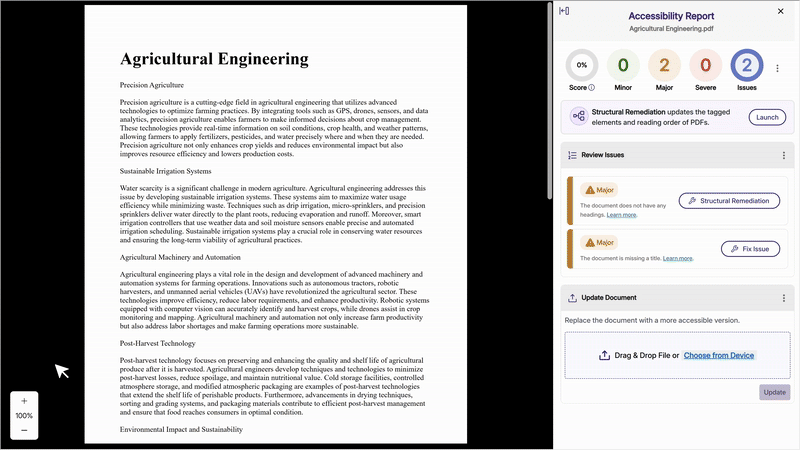Zoom out with the minus icon
The width and height of the screenshot is (800, 450).
[x=24, y=430]
